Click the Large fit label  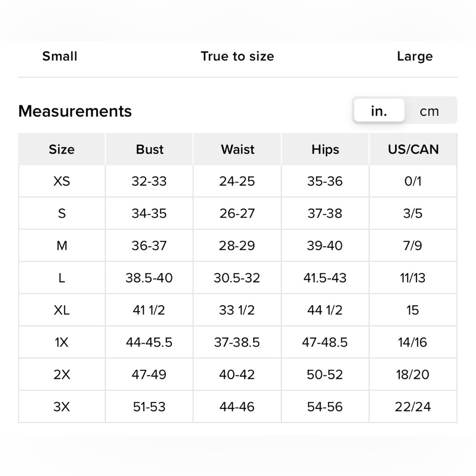[x=415, y=56]
